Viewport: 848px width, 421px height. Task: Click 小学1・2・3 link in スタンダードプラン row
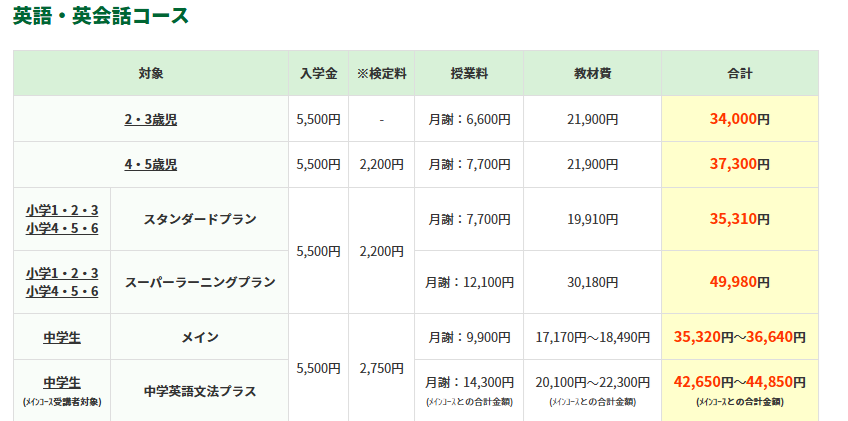pos(62,209)
